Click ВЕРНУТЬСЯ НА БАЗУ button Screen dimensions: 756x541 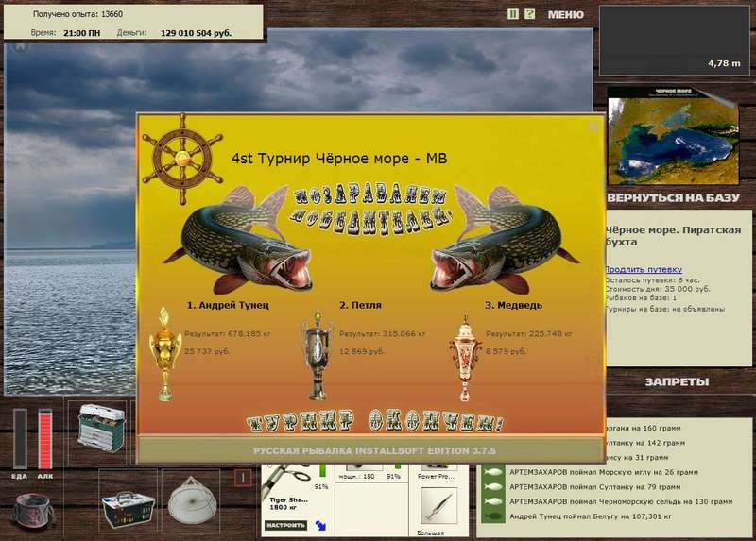click(x=673, y=198)
